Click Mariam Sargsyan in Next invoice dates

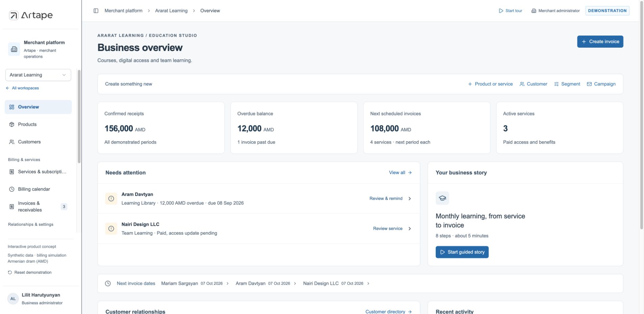(x=180, y=284)
